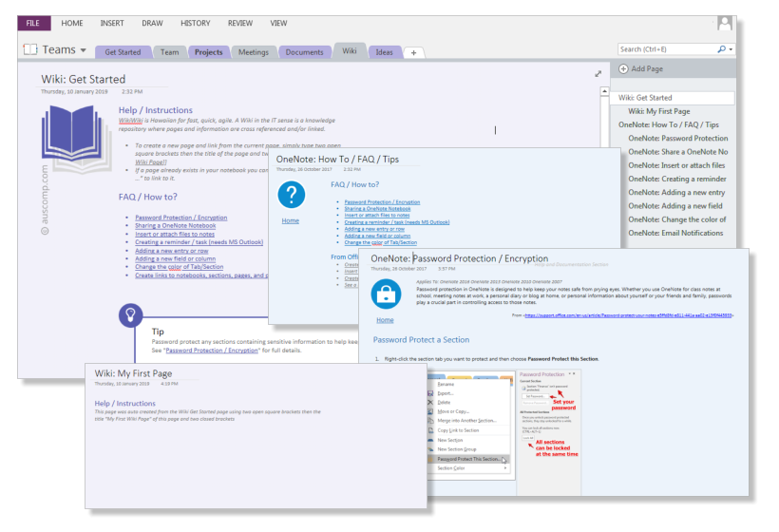Image resolution: width=779 pixels, height=532 pixels.
Task: Choose Merge into Another Section icon
Action: point(430,421)
